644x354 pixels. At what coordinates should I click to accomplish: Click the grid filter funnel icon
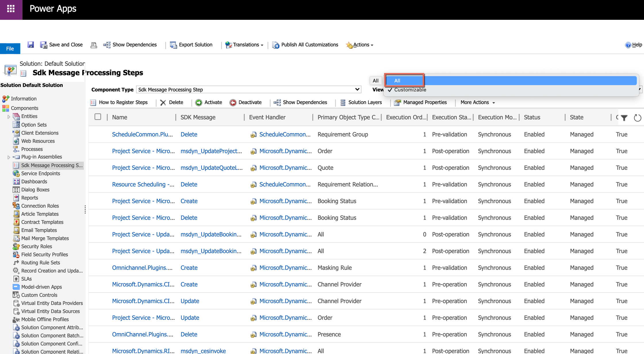[x=624, y=118]
